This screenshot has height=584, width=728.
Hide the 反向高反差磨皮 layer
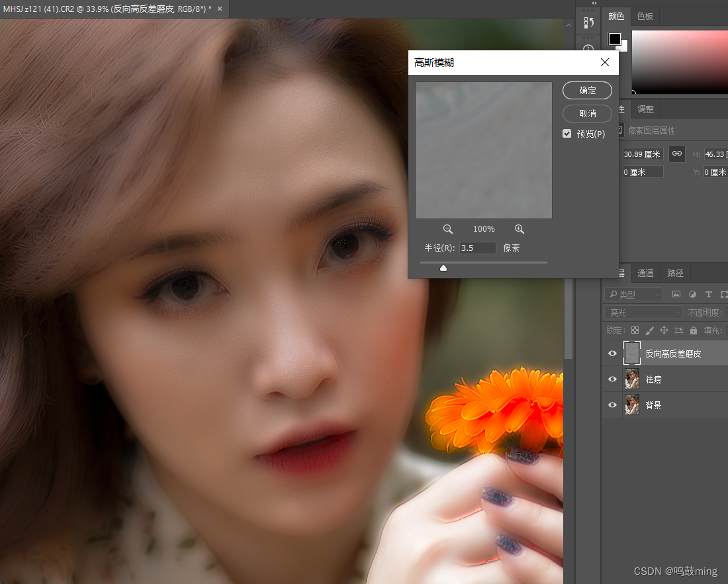click(612, 354)
